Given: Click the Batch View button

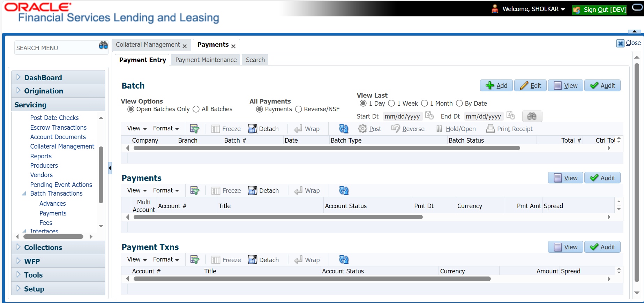Looking at the screenshot, I should pyautogui.click(x=566, y=85).
